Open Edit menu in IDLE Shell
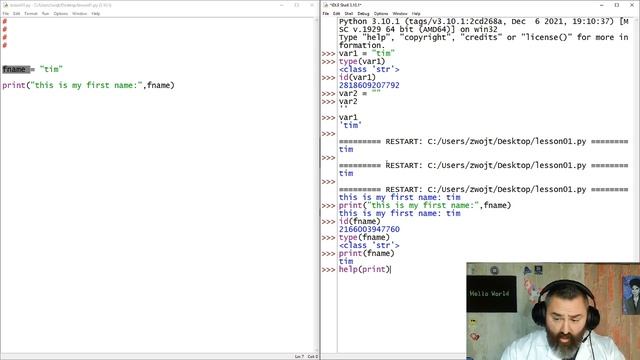640x360 pixels. 336,13
